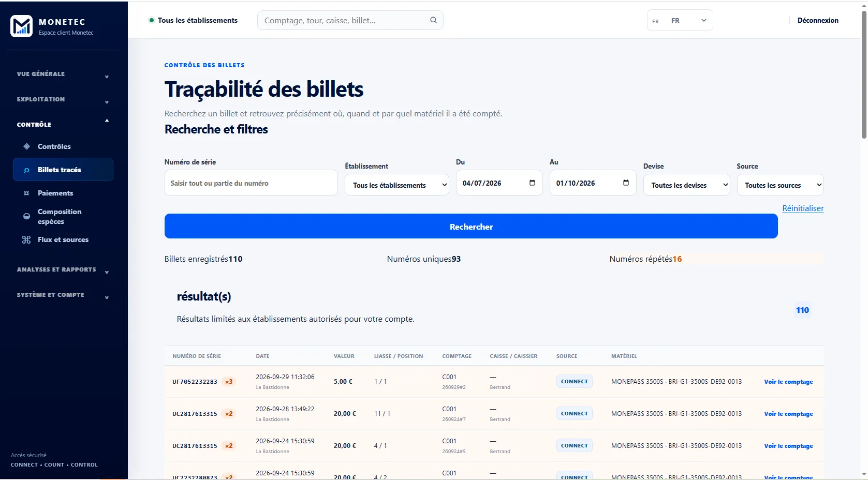Click the 110 results count badge
Viewport: 868px width, 480px height.
802,310
